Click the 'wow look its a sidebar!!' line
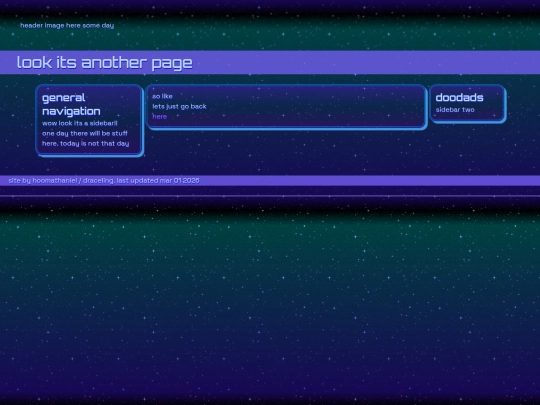The width and height of the screenshot is (540, 405). (x=80, y=123)
